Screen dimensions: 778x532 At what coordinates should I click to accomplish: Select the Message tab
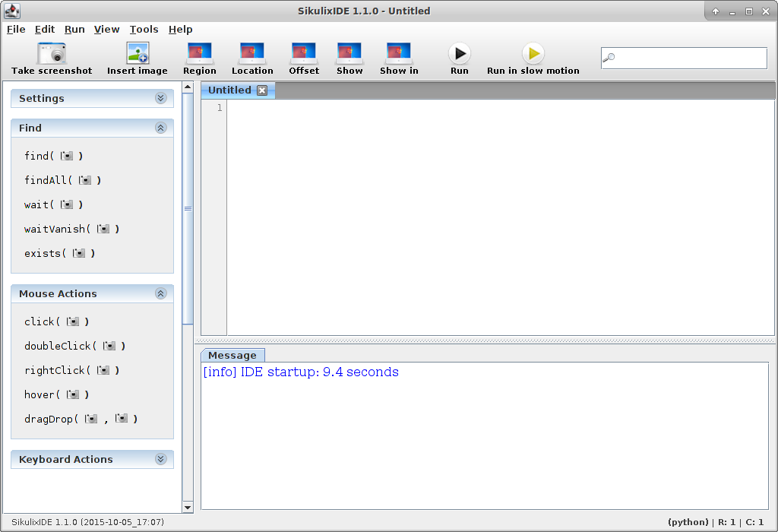pos(232,356)
